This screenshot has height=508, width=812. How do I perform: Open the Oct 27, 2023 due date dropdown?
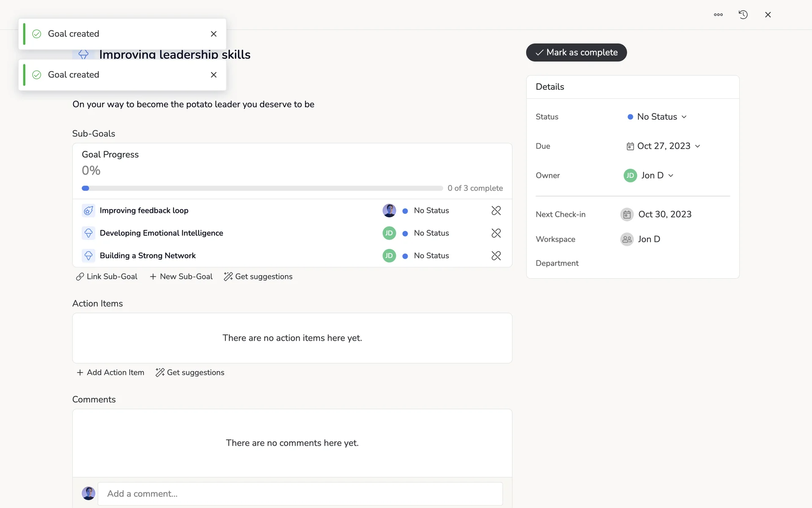663,146
